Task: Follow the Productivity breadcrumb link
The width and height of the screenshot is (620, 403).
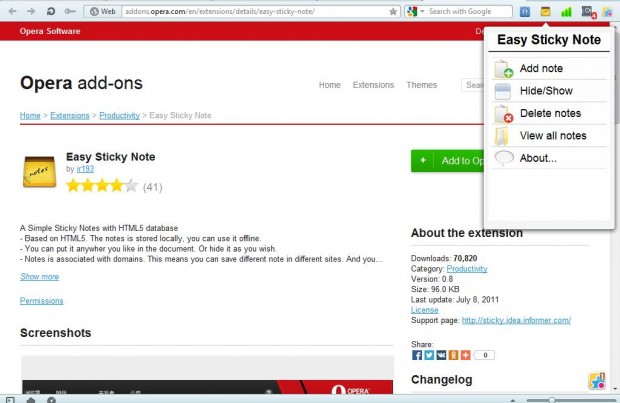Action: coord(119,115)
